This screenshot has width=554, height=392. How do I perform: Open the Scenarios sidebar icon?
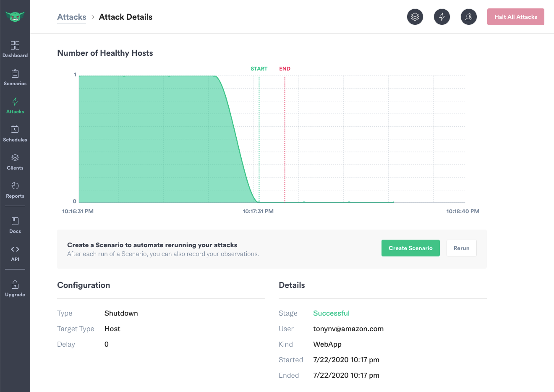tap(15, 74)
